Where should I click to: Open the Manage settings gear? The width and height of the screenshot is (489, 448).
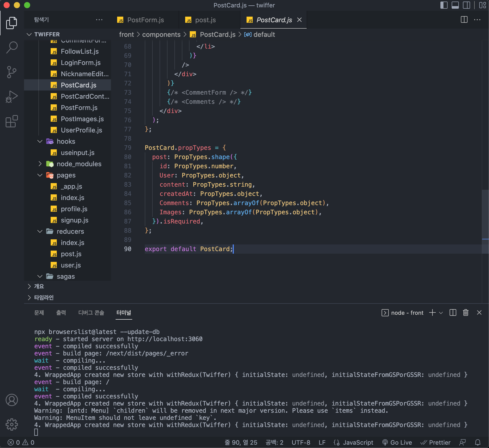click(x=12, y=424)
